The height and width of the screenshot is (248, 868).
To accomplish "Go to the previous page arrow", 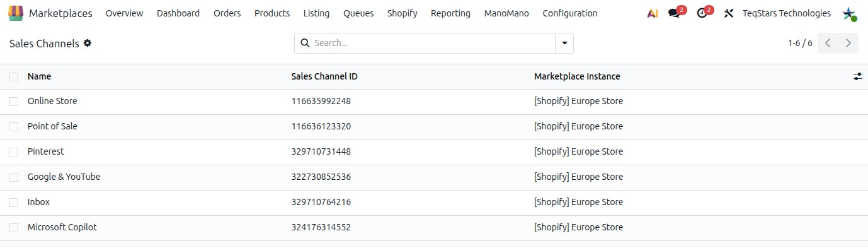I will [828, 43].
